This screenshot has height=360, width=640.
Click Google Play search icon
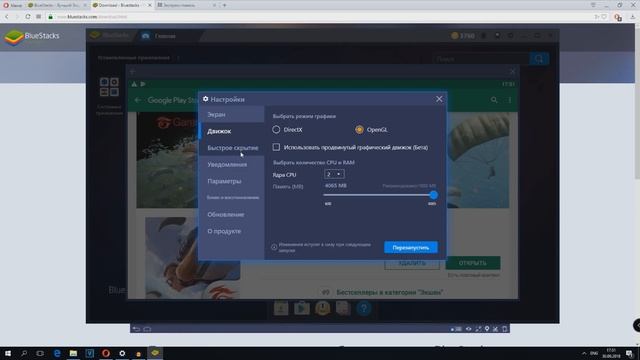[x=494, y=100]
